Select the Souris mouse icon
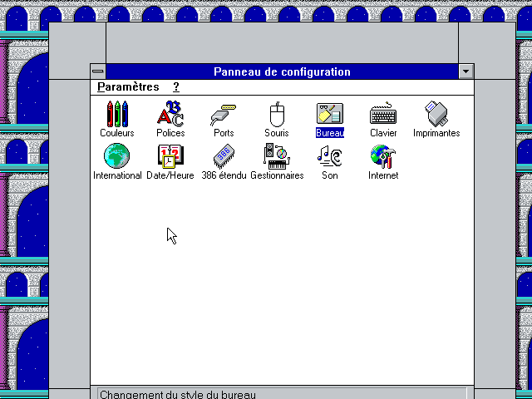Viewport: 532px width, 399px height. [277, 114]
